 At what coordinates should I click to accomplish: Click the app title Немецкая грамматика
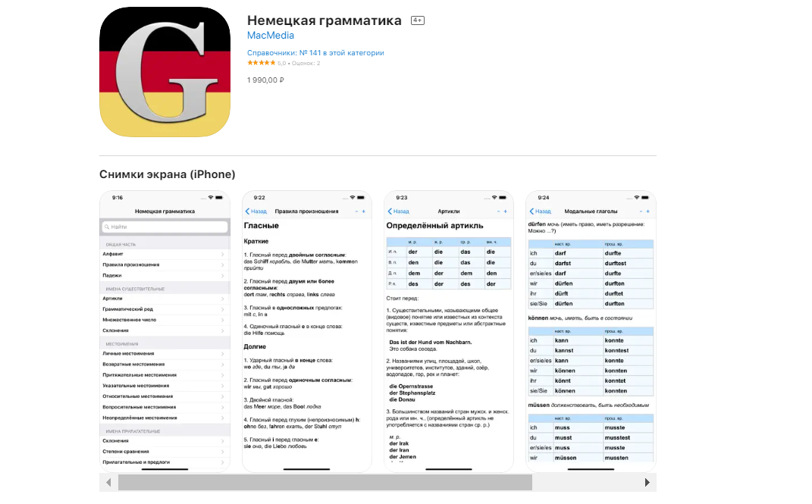click(324, 20)
